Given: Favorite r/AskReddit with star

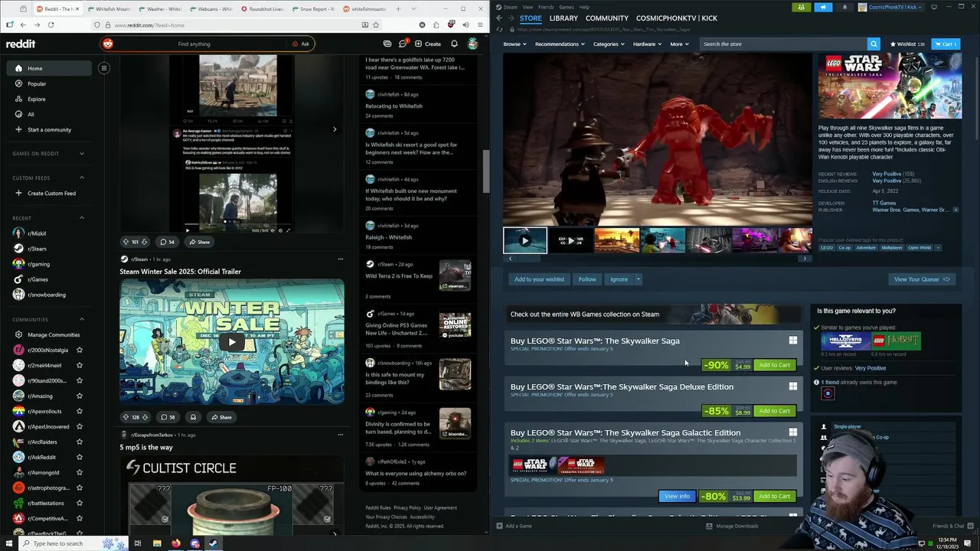Looking at the screenshot, I should (x=79, y=457).
